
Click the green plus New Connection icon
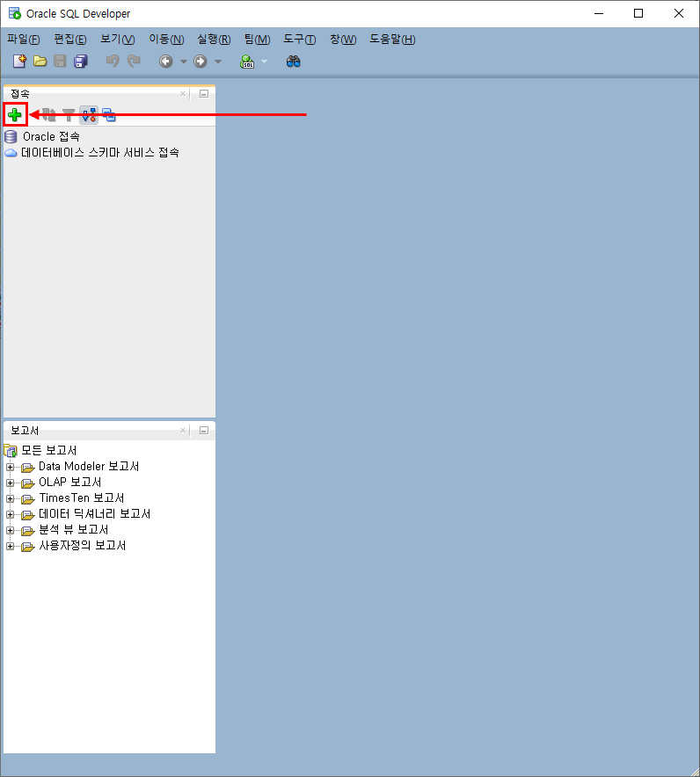[15, 115]
